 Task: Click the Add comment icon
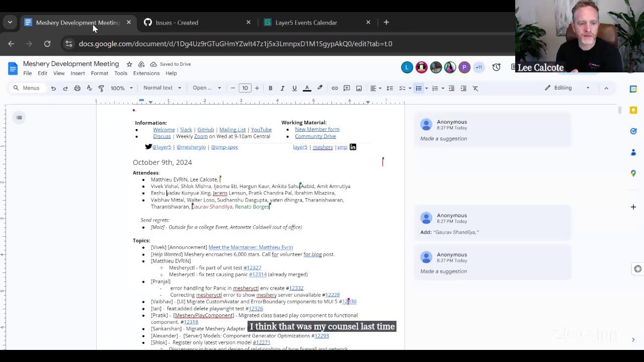pos(347,88)
